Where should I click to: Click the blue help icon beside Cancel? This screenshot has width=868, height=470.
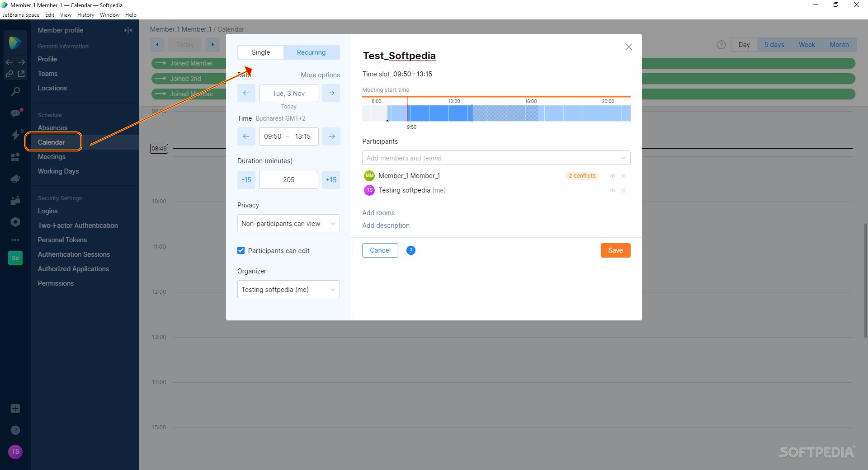tap(410, 250)
